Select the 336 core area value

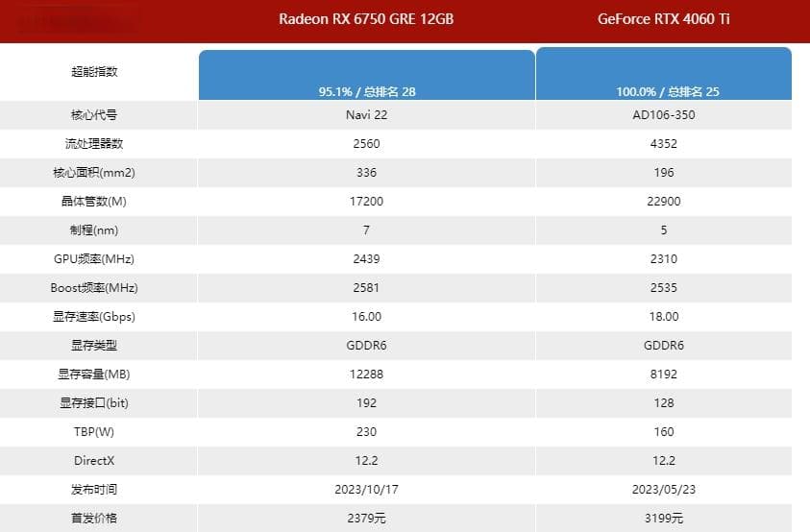[366, 173]
